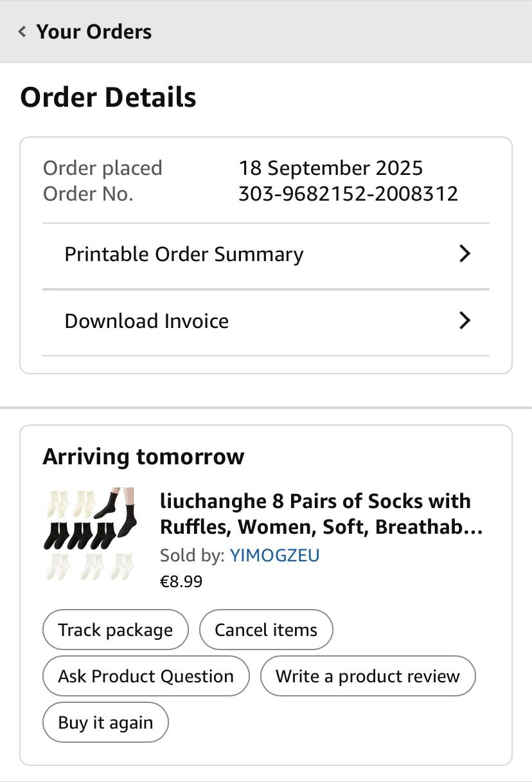
Task: Open Printable Order Summary
Action: (184, 254)
